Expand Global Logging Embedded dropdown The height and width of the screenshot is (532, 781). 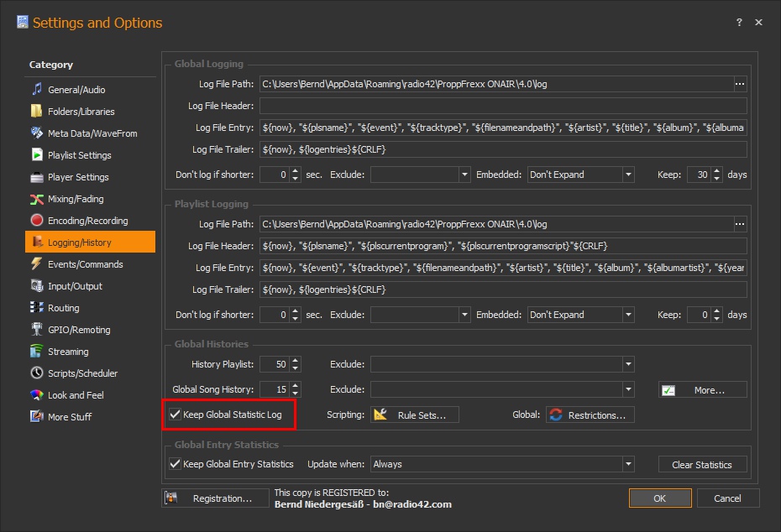(627, 175)
